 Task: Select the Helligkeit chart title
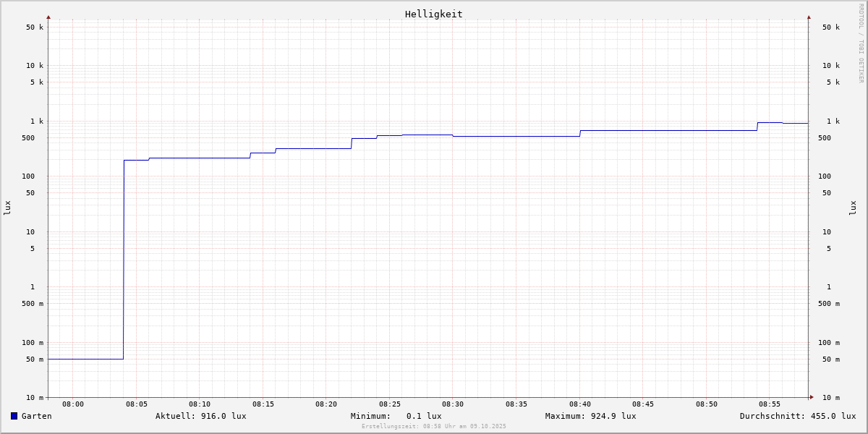[x=433, y=14]
